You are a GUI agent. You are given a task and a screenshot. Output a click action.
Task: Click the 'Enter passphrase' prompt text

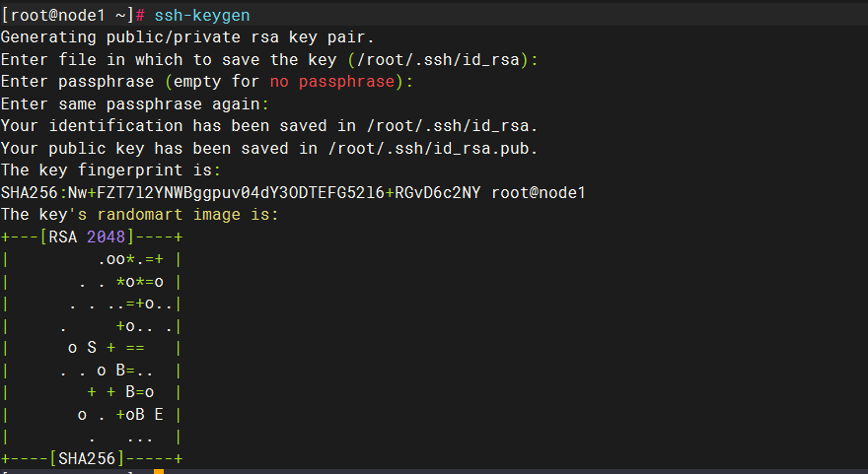77,82
